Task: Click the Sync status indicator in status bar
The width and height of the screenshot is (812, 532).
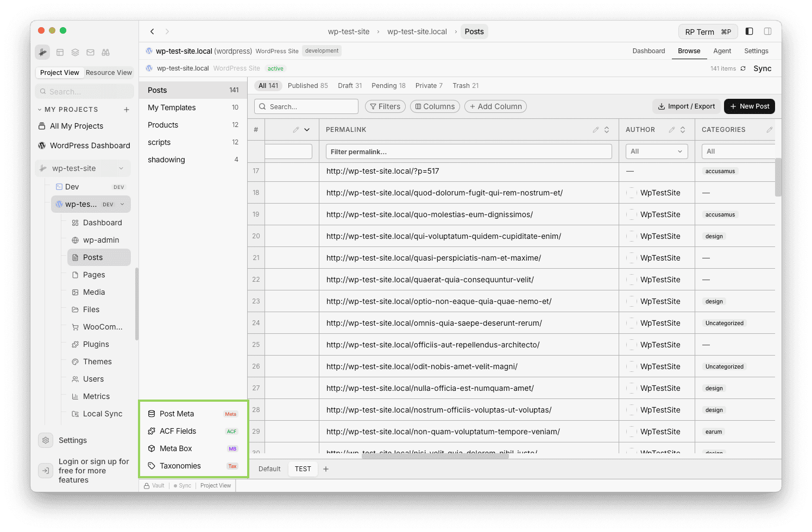Action: tap(182, 486)
